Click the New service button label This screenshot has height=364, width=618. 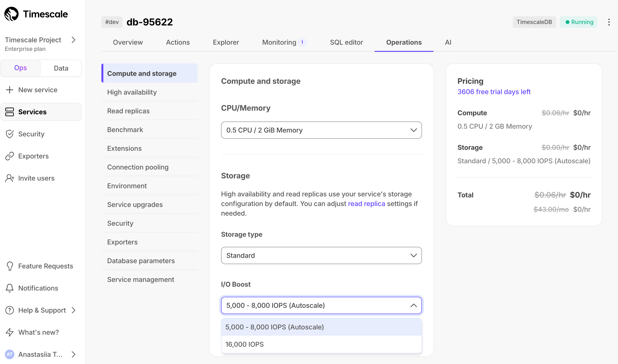click(x=38, y=90)
